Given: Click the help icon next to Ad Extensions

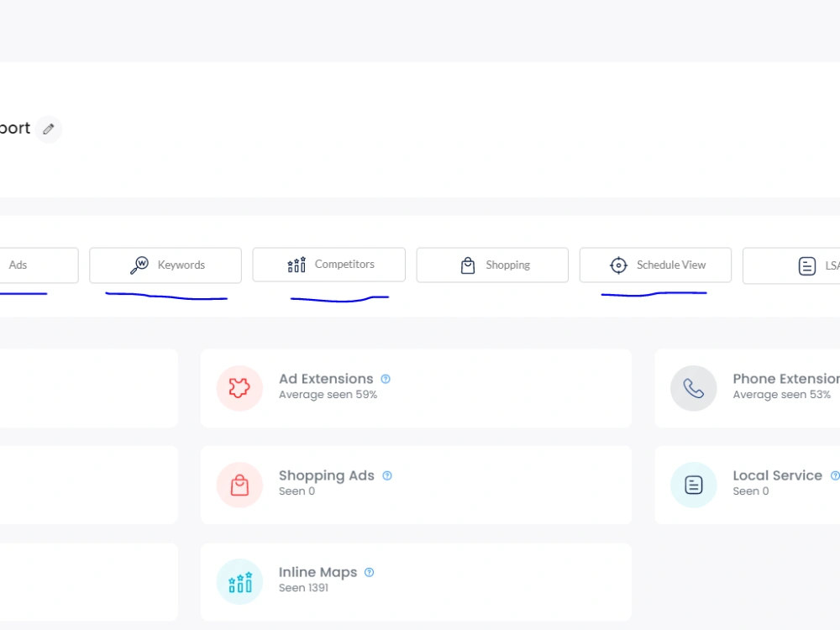Looking at the screenshot, I should point(386,380).
